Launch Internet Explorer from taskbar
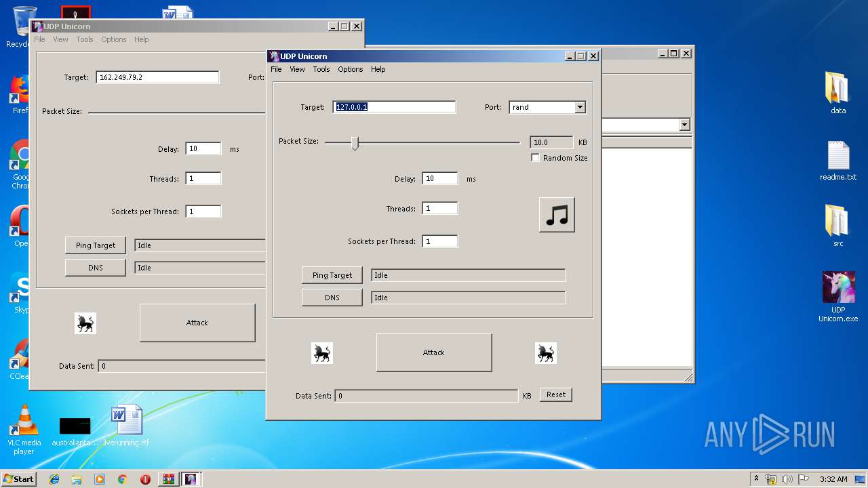868x488 pixels. [x=54, y=479]
